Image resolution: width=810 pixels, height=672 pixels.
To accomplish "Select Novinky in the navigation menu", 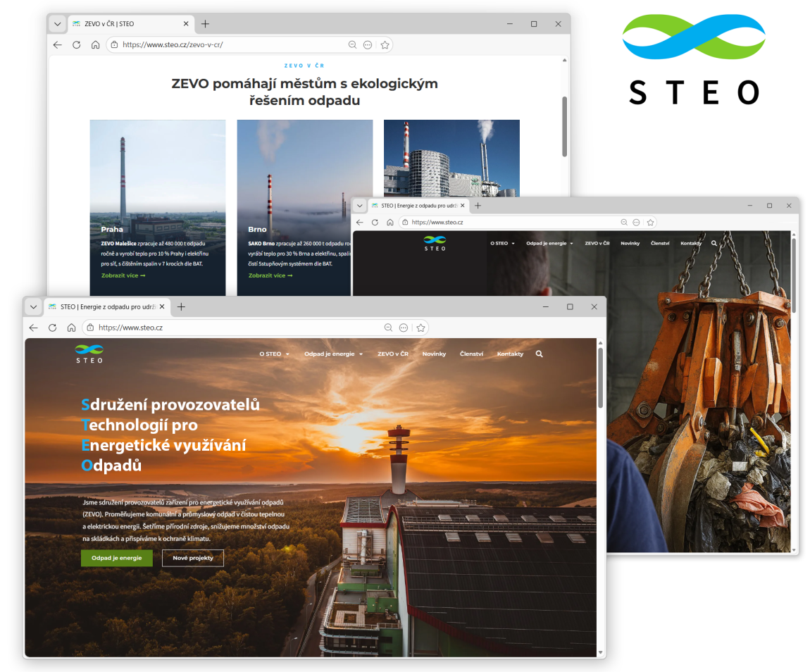I will [434, 354].
